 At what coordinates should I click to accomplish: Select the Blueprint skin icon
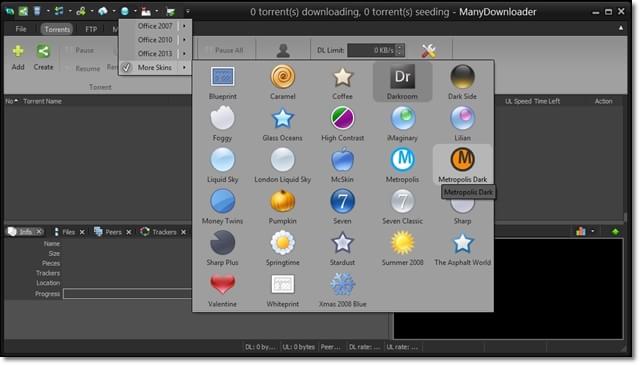[x=222, y=76]
